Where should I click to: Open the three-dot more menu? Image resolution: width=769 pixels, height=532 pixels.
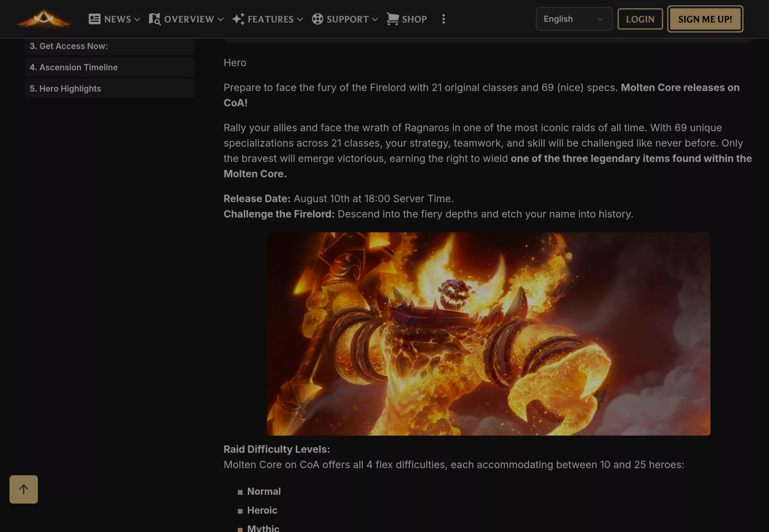[x=443, y=19]
